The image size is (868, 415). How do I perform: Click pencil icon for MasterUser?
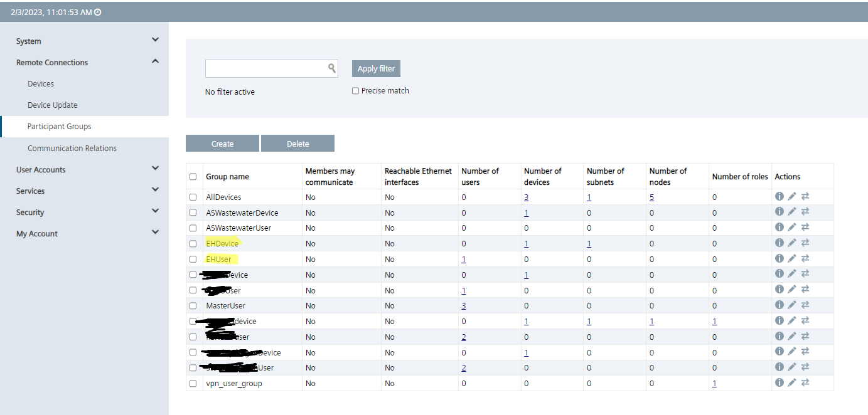[x=792, y=305]
